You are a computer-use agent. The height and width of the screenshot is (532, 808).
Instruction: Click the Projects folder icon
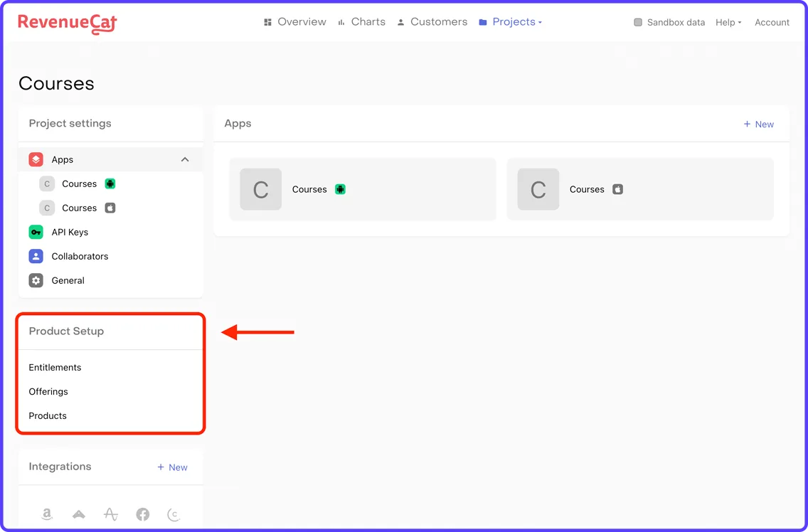(483, 22)
